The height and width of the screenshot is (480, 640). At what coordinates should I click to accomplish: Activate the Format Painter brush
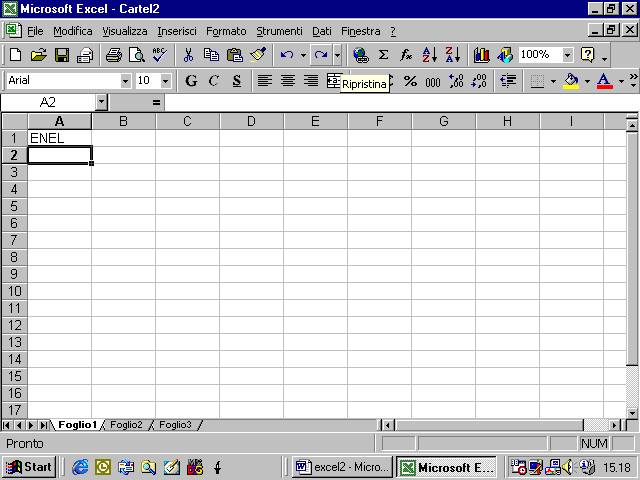coord(258,54)
